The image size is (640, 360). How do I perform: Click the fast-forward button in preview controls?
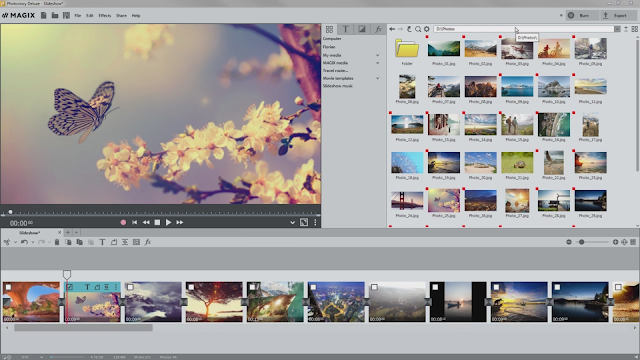pos(180,222)
